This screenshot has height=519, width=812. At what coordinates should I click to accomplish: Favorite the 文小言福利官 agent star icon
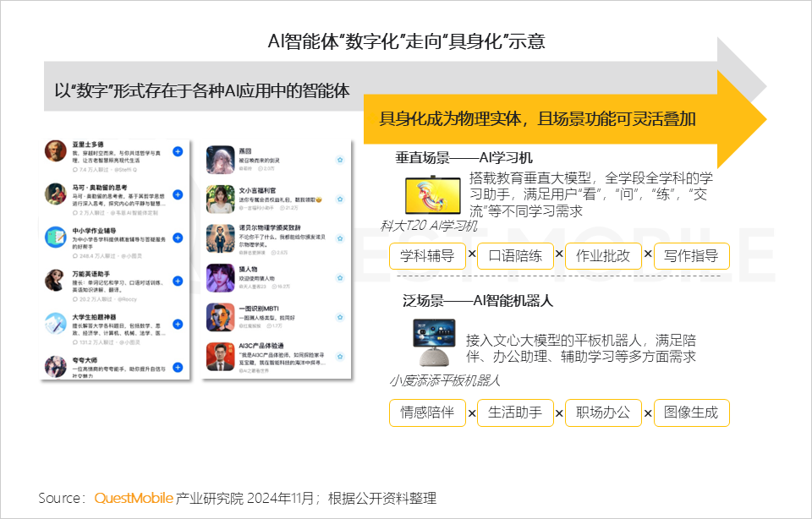[x=340, y=199]
